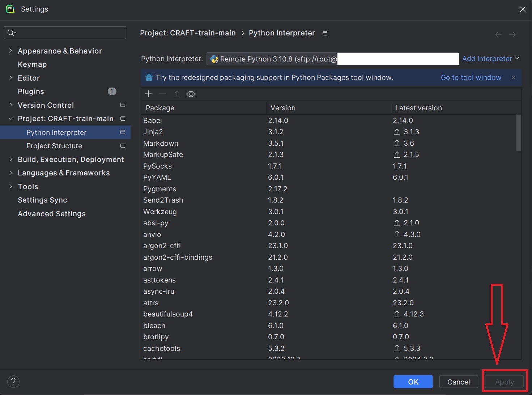Click the forward navigation arrow

tap(512, 34)
